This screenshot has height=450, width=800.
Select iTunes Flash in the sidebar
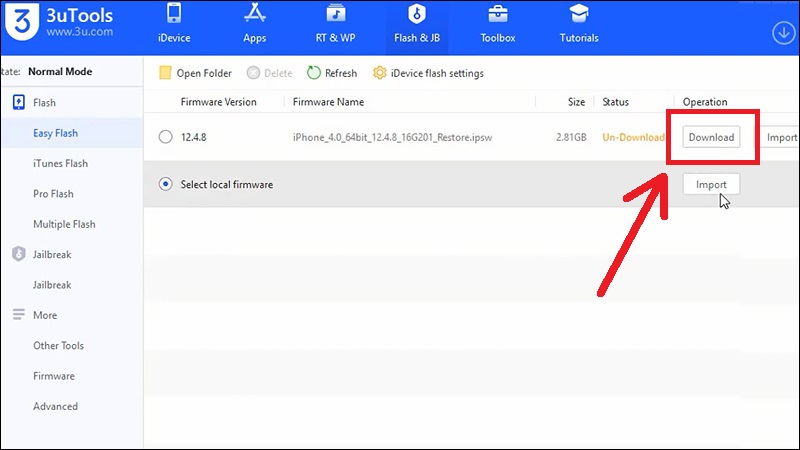point(60,164)
